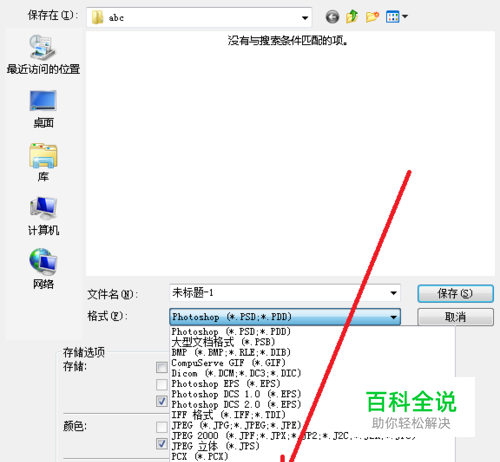
Task: Toggle first checkbox in 存储 options
Action: click(162, 367)
